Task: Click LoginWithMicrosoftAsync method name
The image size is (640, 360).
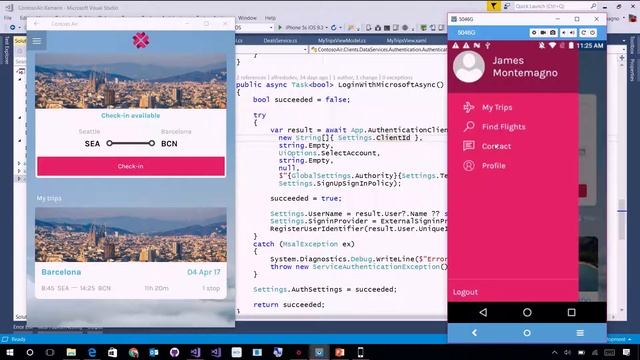Action: 387,85
